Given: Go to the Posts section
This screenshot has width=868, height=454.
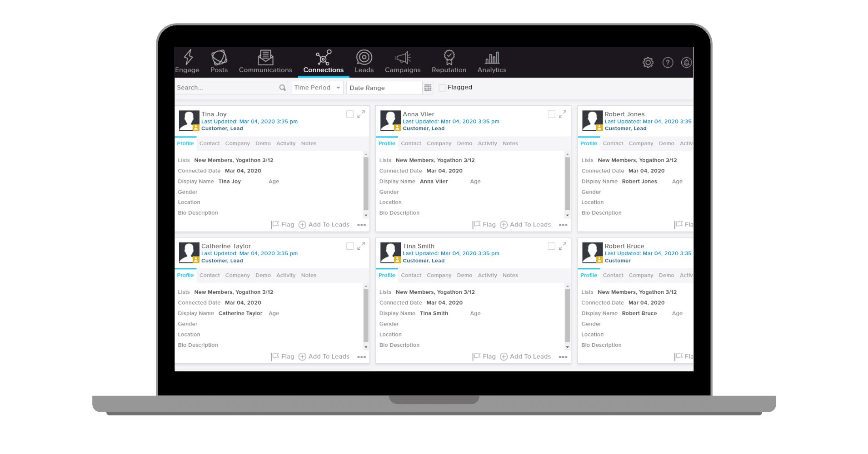Looking at the screenshot, I should pos(219,61).
